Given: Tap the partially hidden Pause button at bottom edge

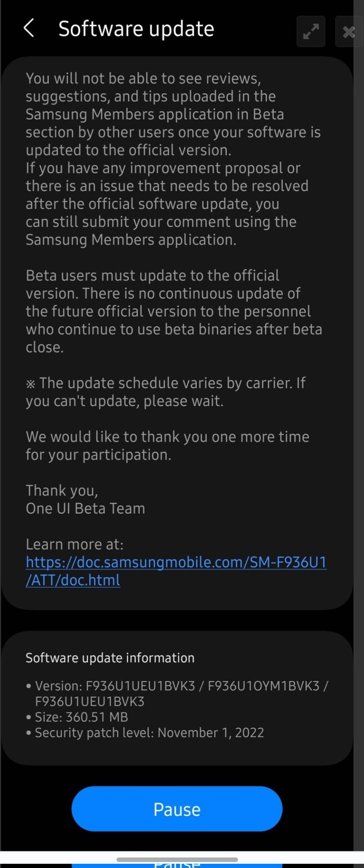Looking at the screenshot, I should coord(177,865).
